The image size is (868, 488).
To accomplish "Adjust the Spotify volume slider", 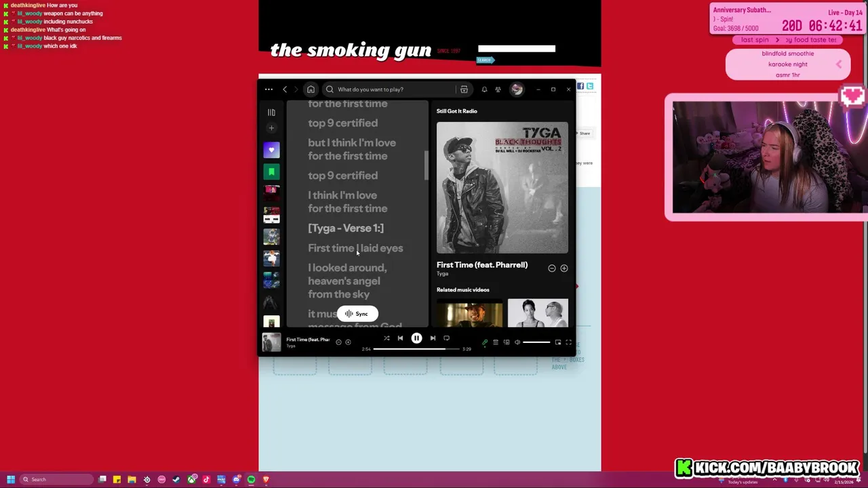I will [536, 342].
